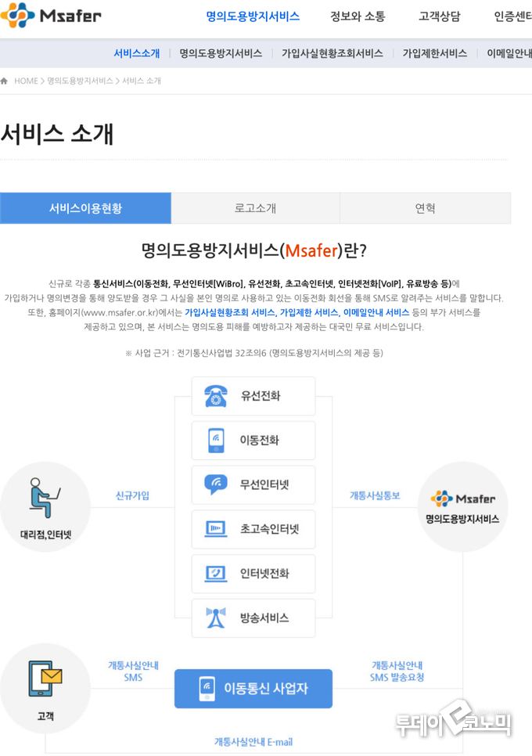
Task: Click the Msafer logo in 명의도용방지서비스 circle
Action: (x=463, y=499)
